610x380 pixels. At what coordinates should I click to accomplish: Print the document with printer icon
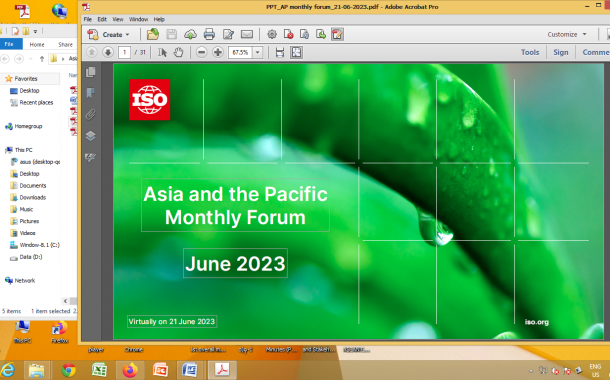click(x=209, y=34)
